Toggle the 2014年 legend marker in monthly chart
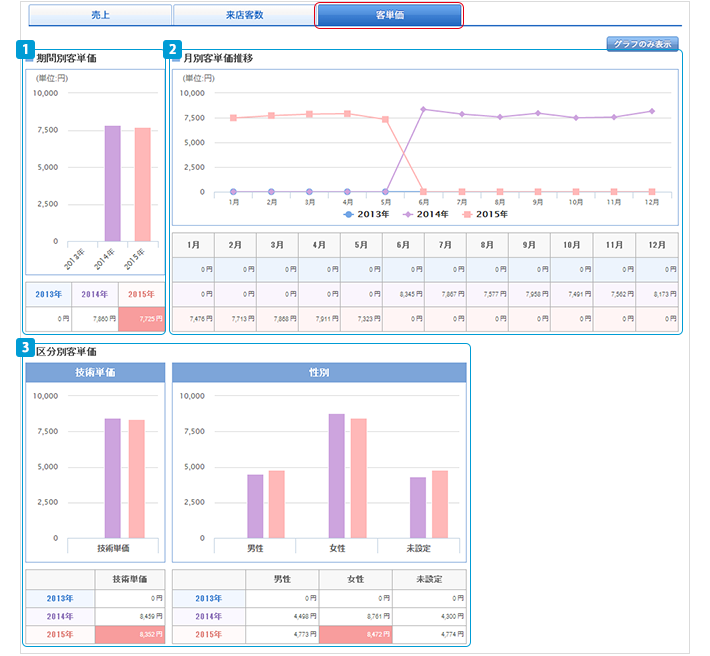 (x=408, y=215)
